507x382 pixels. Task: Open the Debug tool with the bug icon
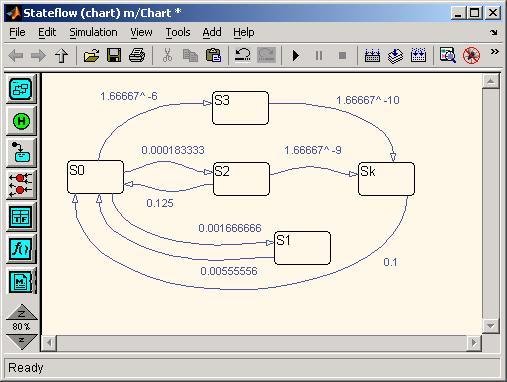tap(471, 55)
